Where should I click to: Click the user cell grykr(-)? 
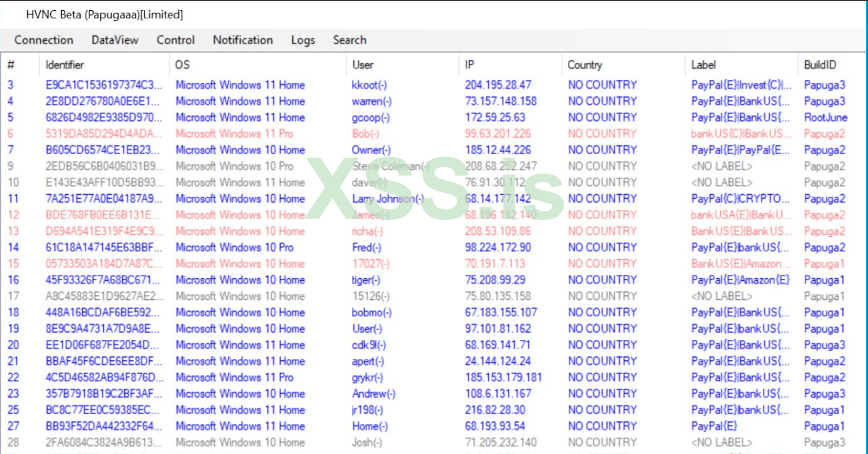368,378
